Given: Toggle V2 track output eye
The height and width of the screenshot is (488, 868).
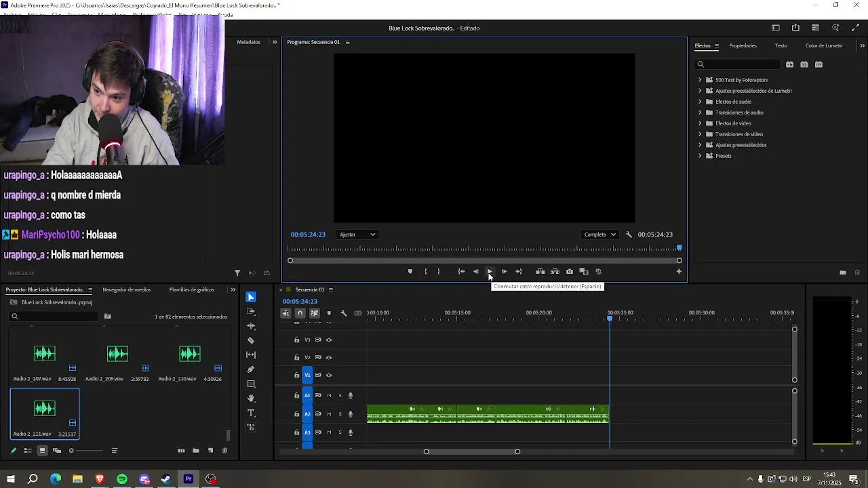Looking at the screenshot, I should [329, 357].
